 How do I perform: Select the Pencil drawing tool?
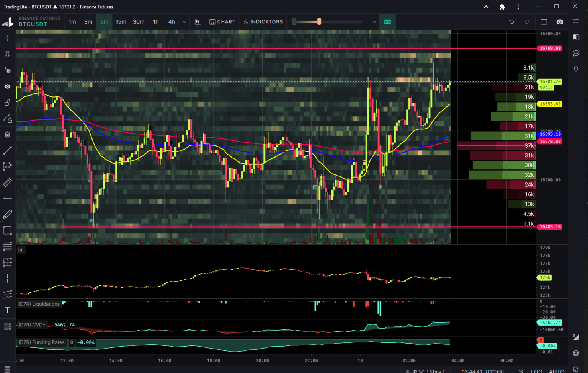pos(7,214)
